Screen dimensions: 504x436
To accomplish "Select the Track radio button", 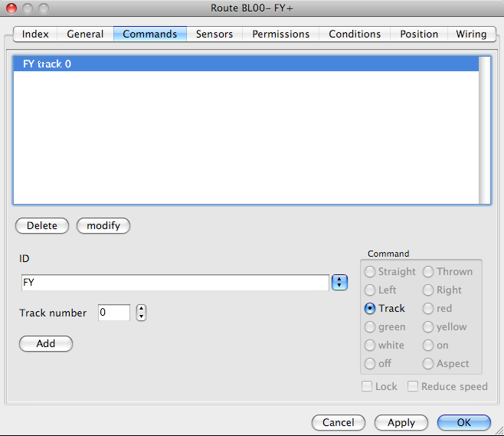I will [x=371, y=308].
